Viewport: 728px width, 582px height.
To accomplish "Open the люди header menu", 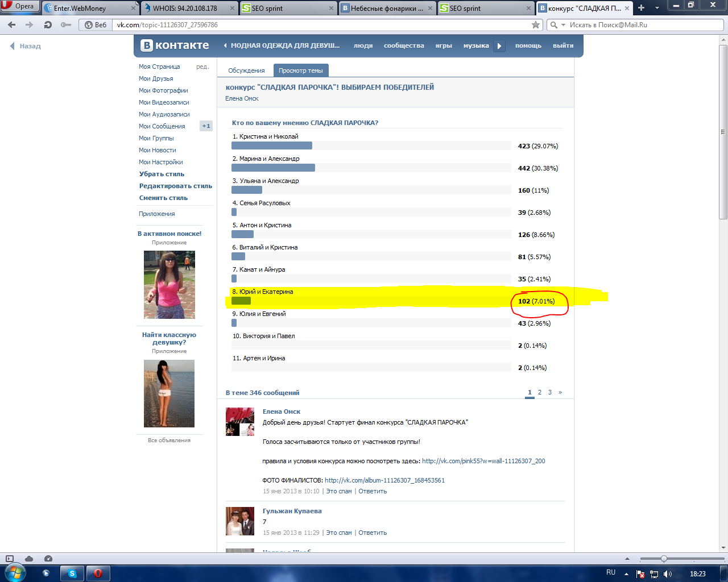I will [x=363, y=45].
